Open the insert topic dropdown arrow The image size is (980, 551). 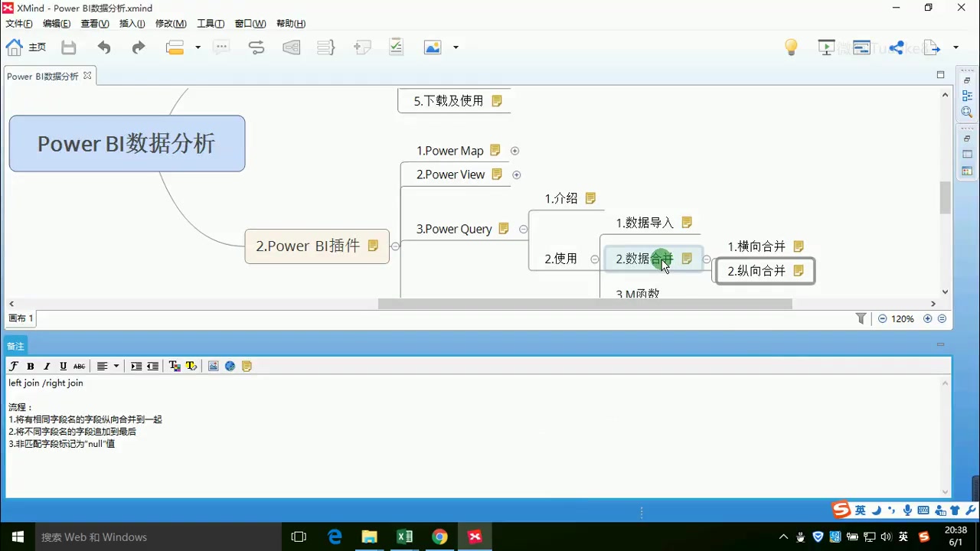198,47
